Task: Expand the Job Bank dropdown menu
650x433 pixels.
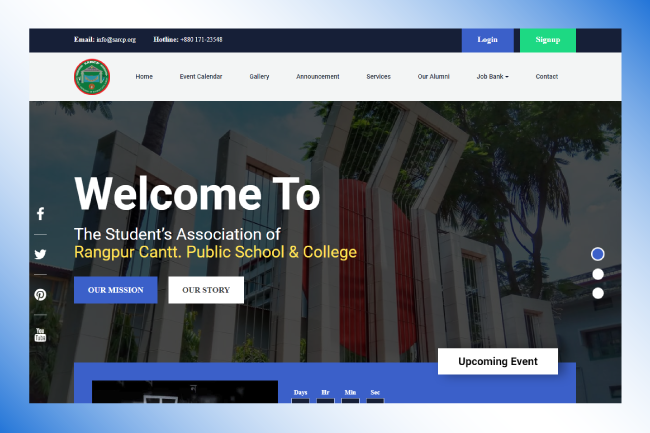Action: [492, 77]
